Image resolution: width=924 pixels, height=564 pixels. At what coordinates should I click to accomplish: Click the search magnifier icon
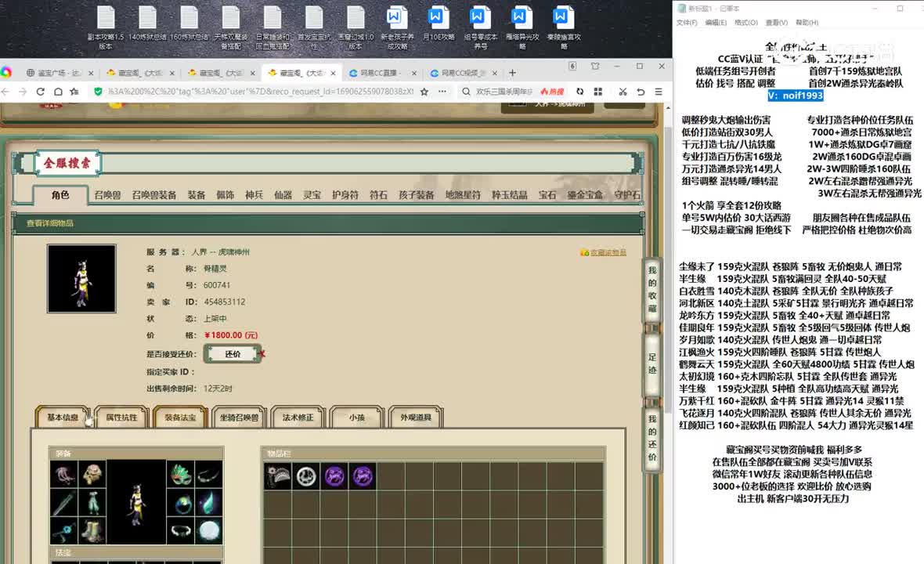click(x=466, y=92)
